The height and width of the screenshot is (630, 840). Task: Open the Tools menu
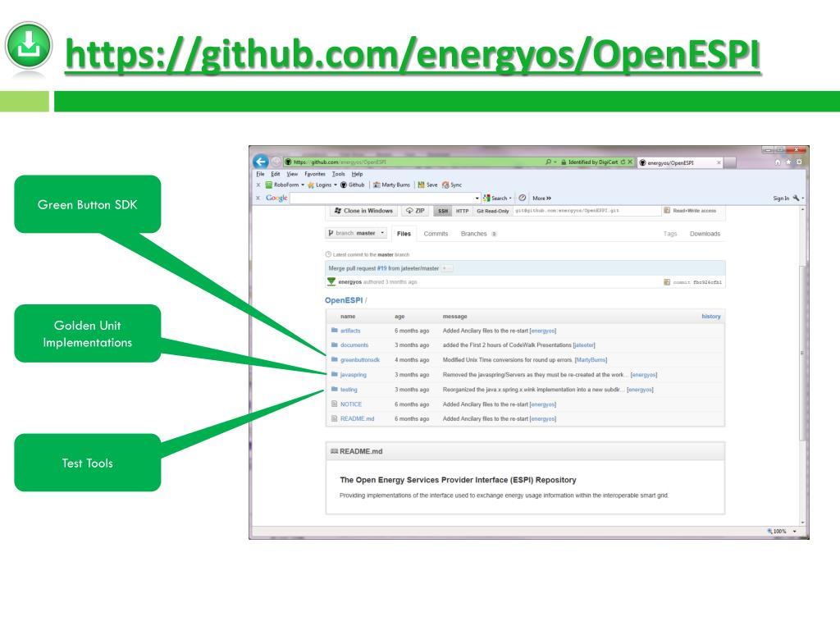coord(339,174)
